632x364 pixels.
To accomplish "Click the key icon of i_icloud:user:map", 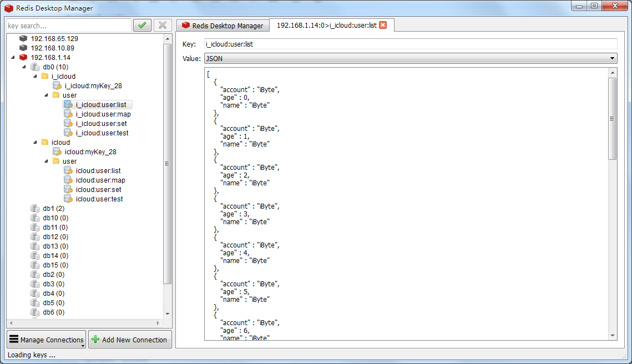I will (68, 114).
